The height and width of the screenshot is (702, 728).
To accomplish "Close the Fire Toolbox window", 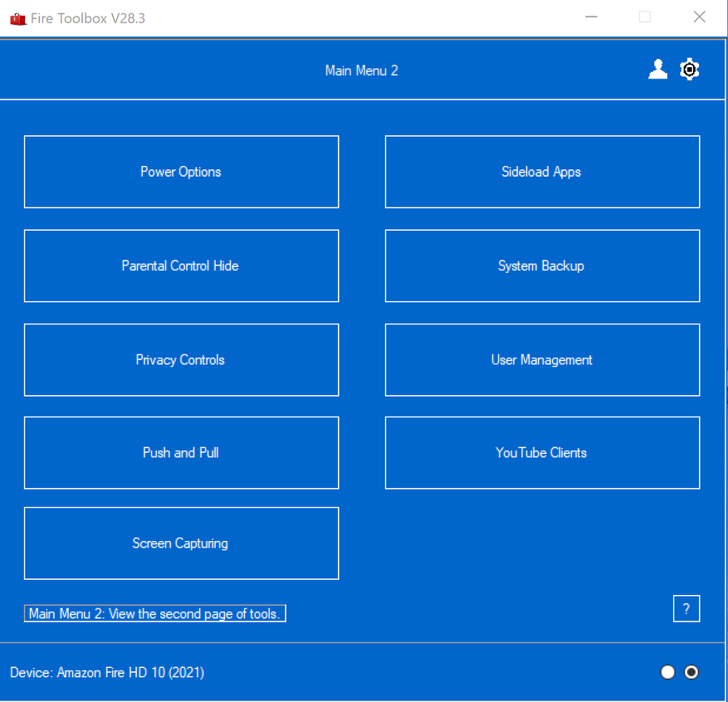I will 699,17.
